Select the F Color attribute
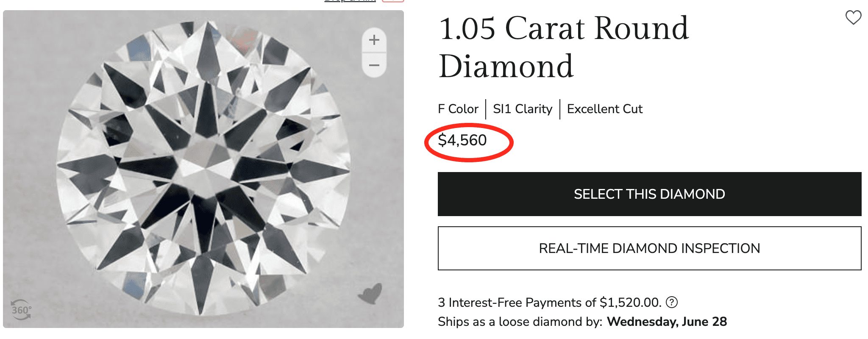868x339 pixels. pyautogui.click(x=458, y=109)
